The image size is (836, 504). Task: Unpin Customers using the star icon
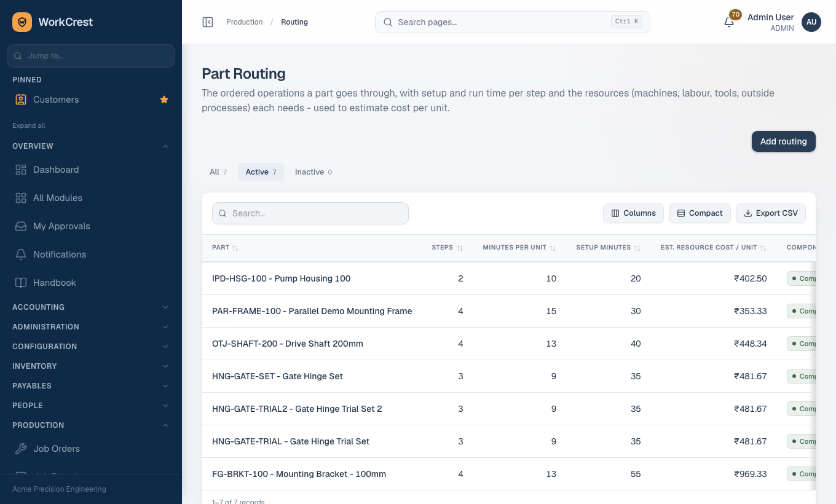[164, 100]
